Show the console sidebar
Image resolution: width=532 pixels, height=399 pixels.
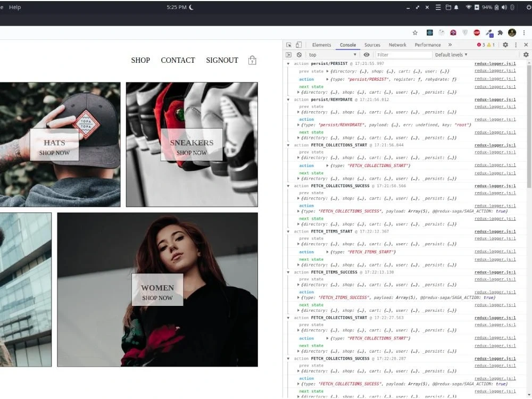(x=288, y=55)
